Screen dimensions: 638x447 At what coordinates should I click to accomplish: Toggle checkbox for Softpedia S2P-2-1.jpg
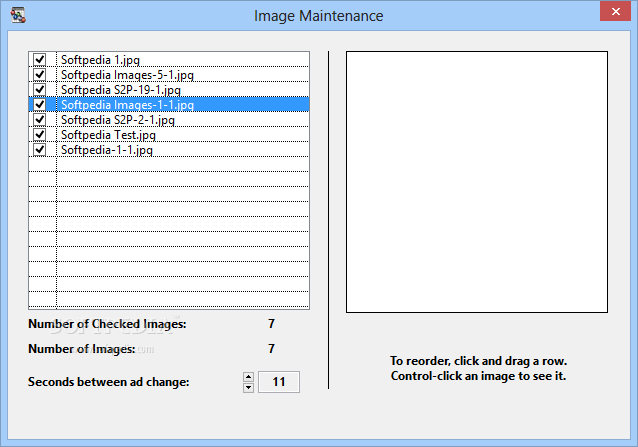tap(40, 120)
